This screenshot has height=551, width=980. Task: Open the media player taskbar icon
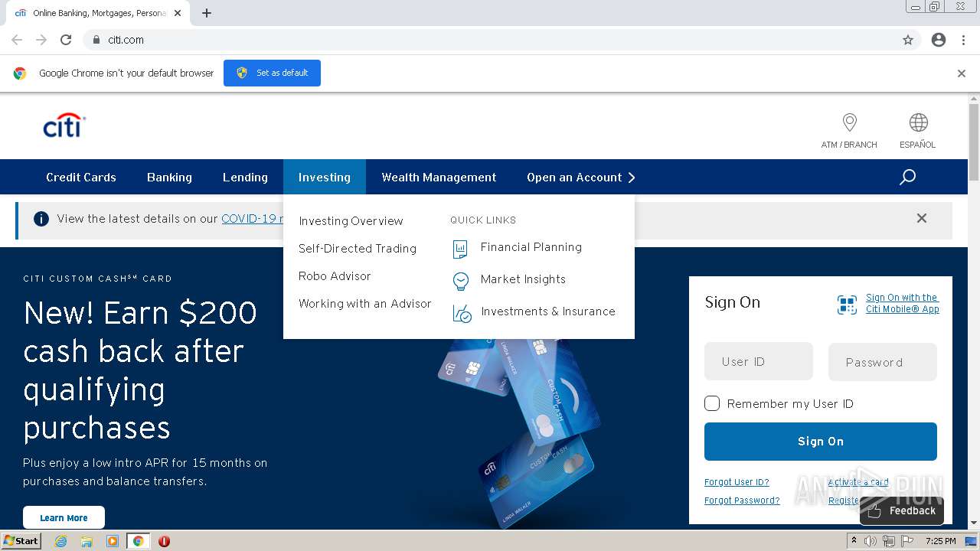113,541
